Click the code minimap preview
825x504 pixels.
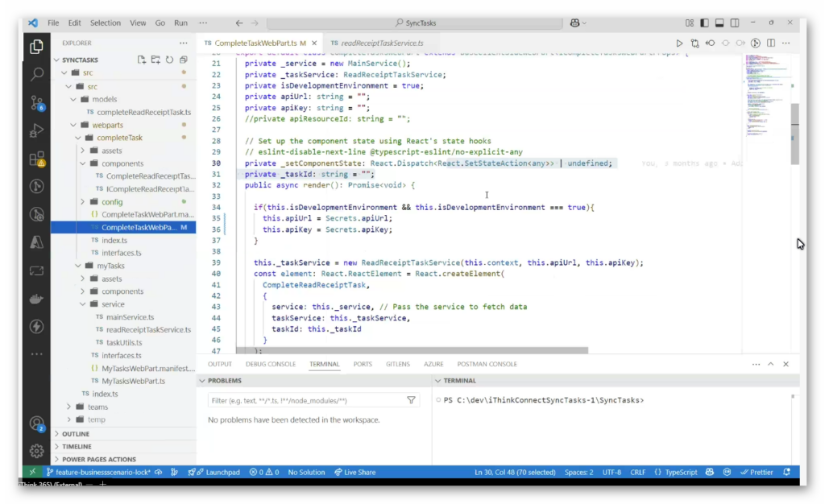point(765,94)
